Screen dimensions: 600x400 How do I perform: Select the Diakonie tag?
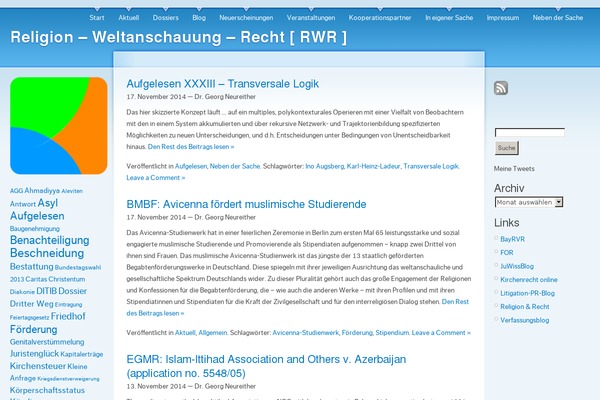[x=22, y=292]
